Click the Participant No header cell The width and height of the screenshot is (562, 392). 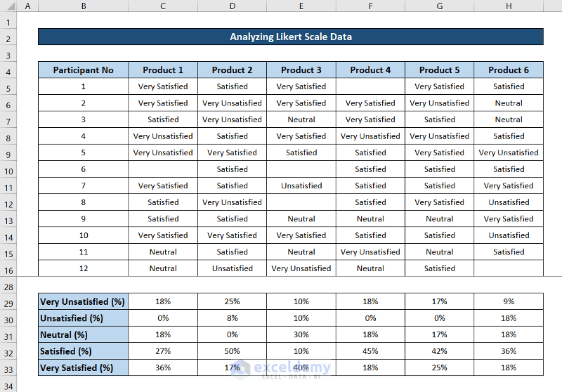(83, 70)
